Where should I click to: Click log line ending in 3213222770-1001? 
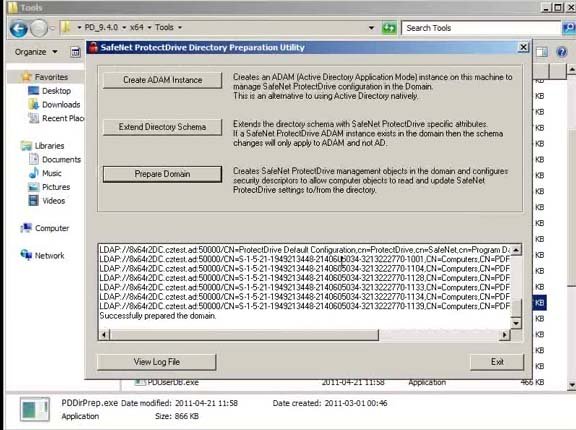click(305, 260)
